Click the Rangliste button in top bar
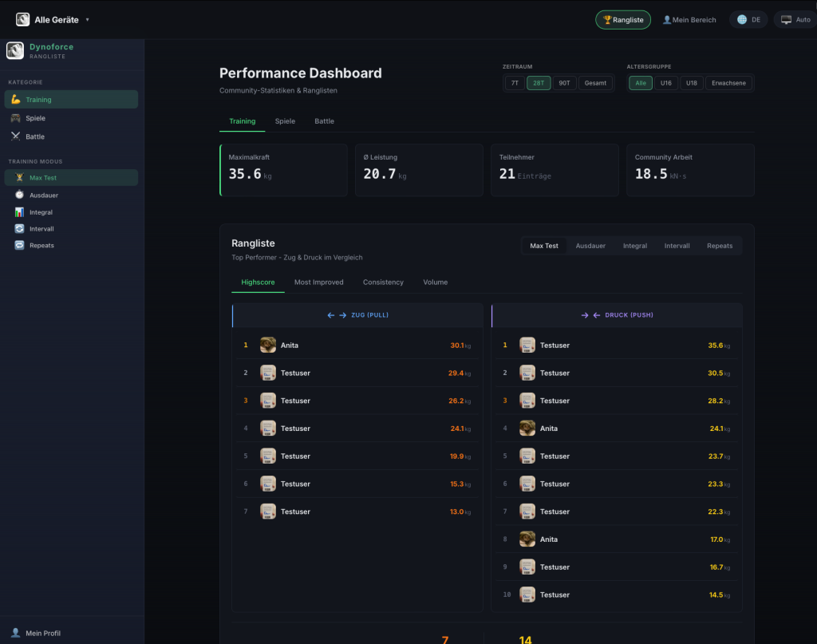This screenshot has width=817, height=644. 622,20
